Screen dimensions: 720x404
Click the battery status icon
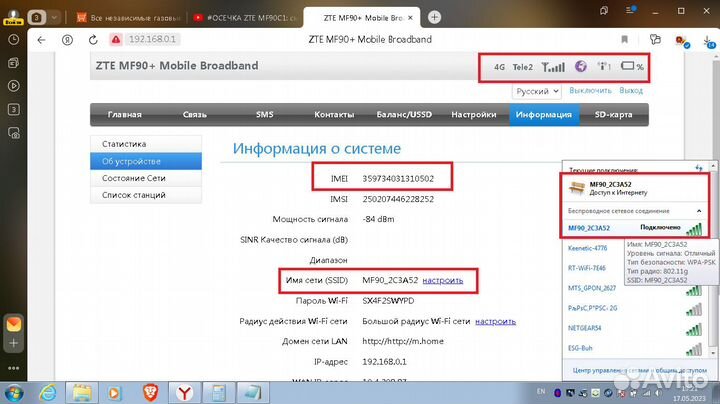pos(628,66)
